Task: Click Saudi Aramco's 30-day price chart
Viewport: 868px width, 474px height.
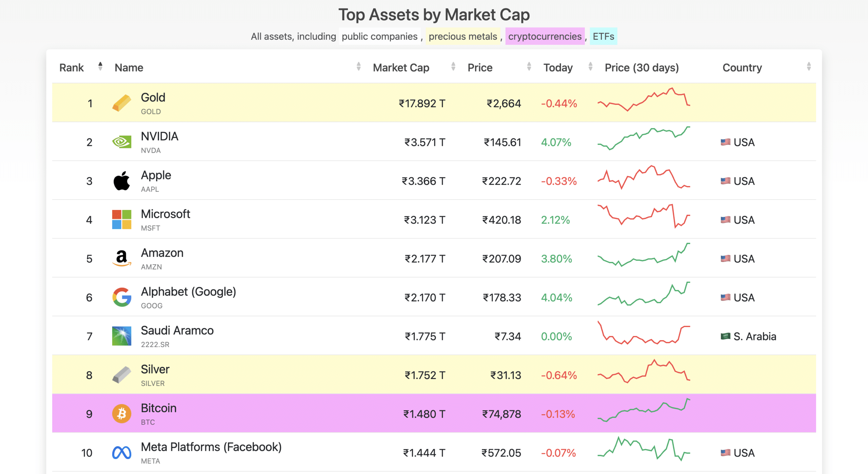Action: click(x=644, y=333)
